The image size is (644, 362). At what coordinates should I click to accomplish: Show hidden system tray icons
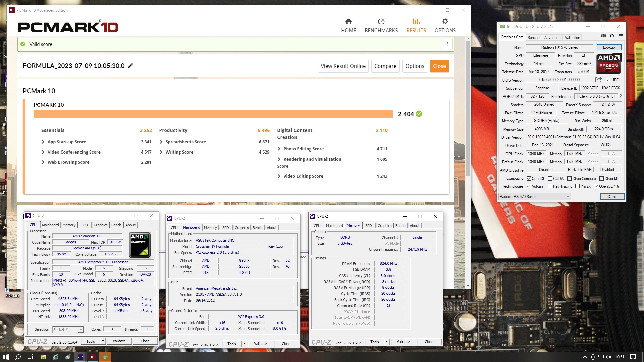(x=585, y=357)
